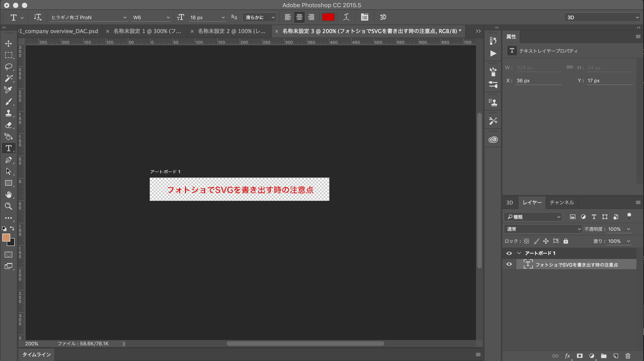Hide the アートボード 1 artboard
Viewport: 644px width, 361px height.
[509, 253]
